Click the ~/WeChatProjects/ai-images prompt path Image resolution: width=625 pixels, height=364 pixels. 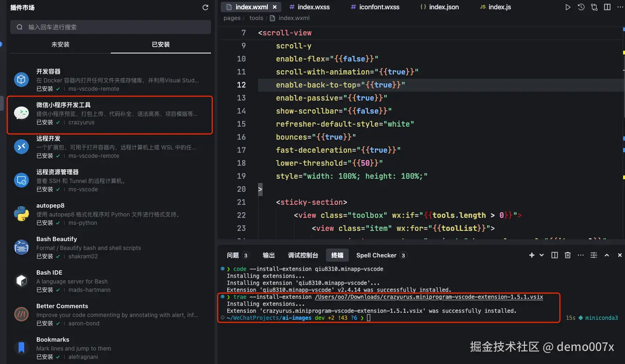[269, 318]
